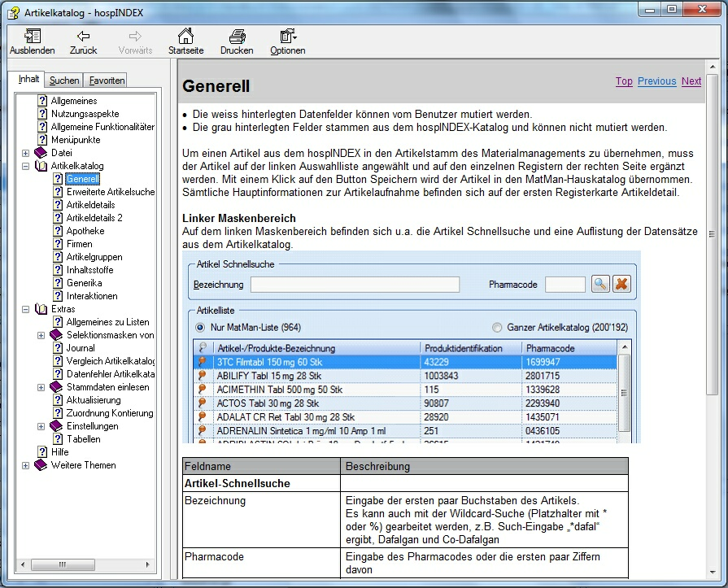The width and height of the screenshot is (728, 588).
Task: Click the magnifier search icon beside Pharmacode
Action: point(600,284)
